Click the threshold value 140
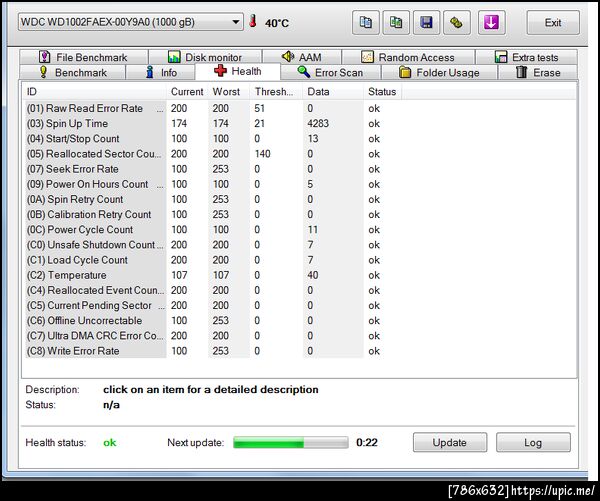 262,154
